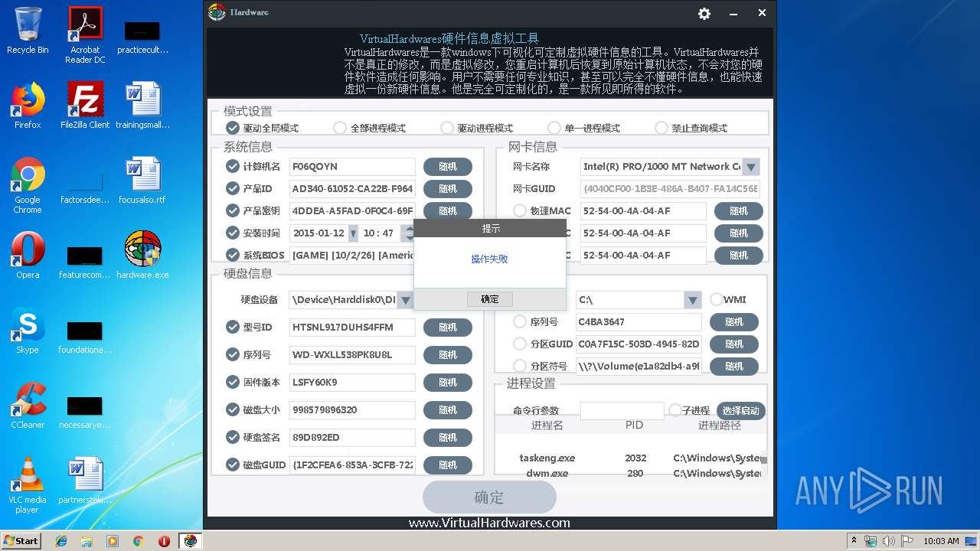Open Windows Media Player taskbar icon
980x551 pixels.
click(x=113, y=541)
